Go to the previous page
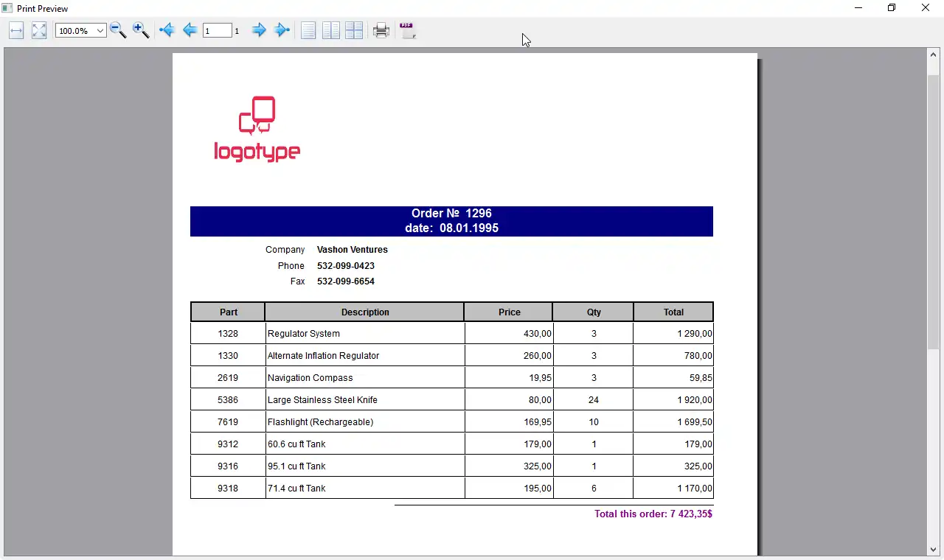Screen dimensions: 944x560 [x=190, y=31]
